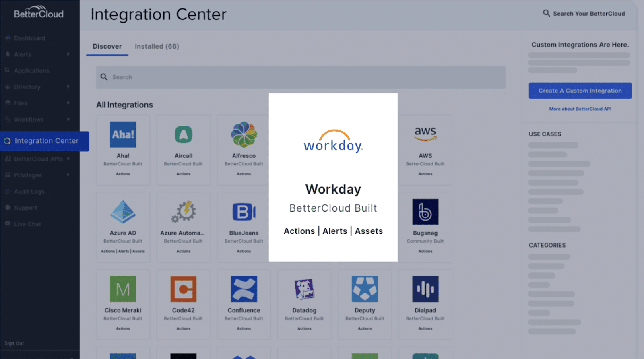
Task: Click the All Integrations heading
Action: [x=124, y=105]
